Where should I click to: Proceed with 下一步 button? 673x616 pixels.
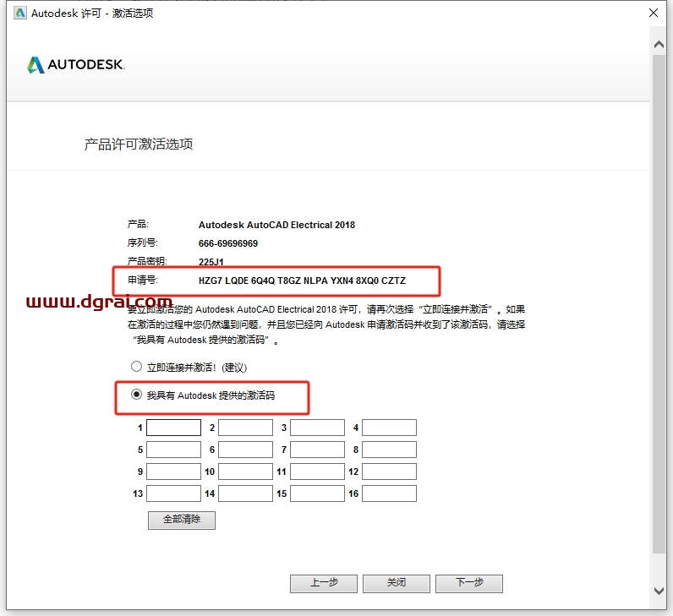click(469, 583)
